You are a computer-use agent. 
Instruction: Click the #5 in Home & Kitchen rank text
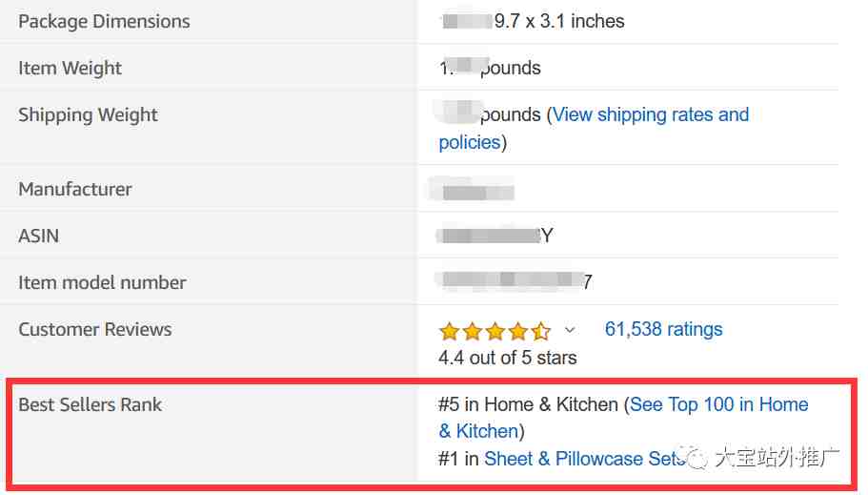point(528,404)
